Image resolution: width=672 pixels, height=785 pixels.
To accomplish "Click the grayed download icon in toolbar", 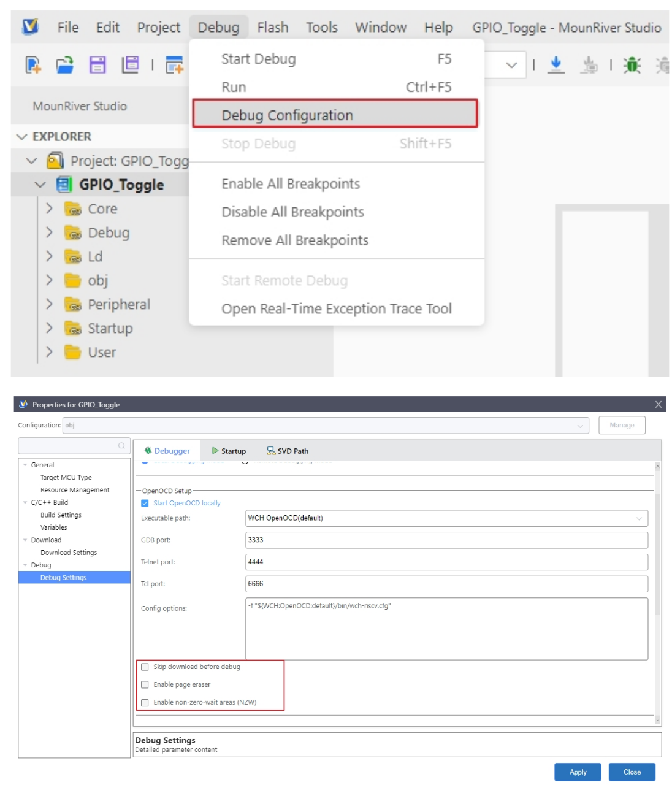I will coord(589,64).
